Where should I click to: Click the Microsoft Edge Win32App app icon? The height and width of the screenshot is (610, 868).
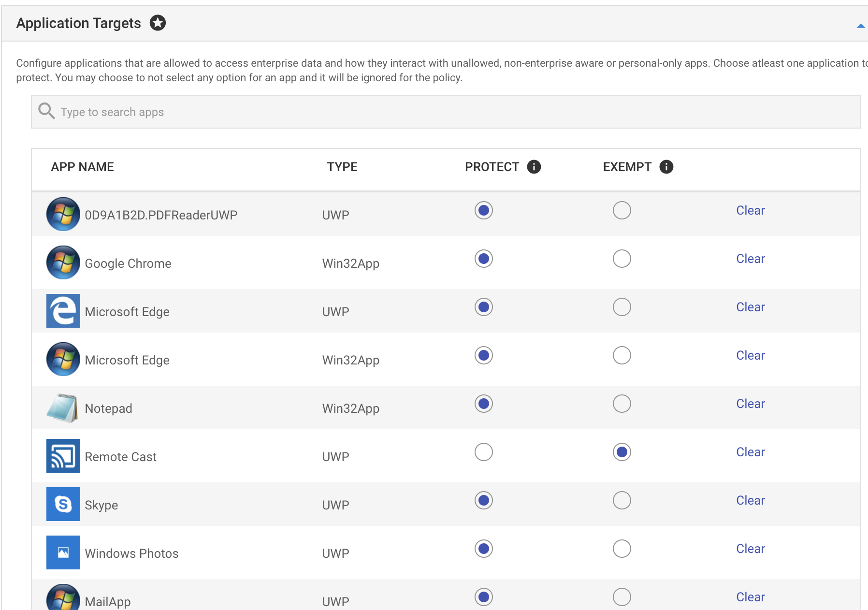click(63, 359)
